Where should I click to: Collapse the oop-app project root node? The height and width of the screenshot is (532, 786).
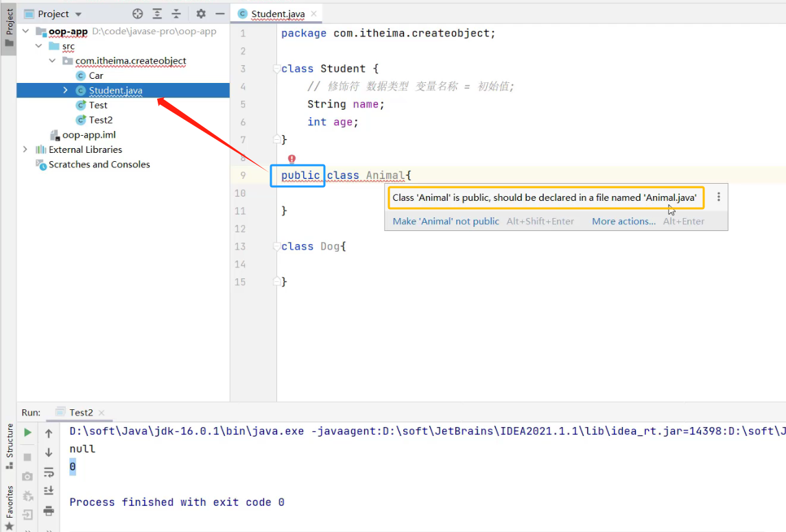pyautogui.click(x=25, y=31)
